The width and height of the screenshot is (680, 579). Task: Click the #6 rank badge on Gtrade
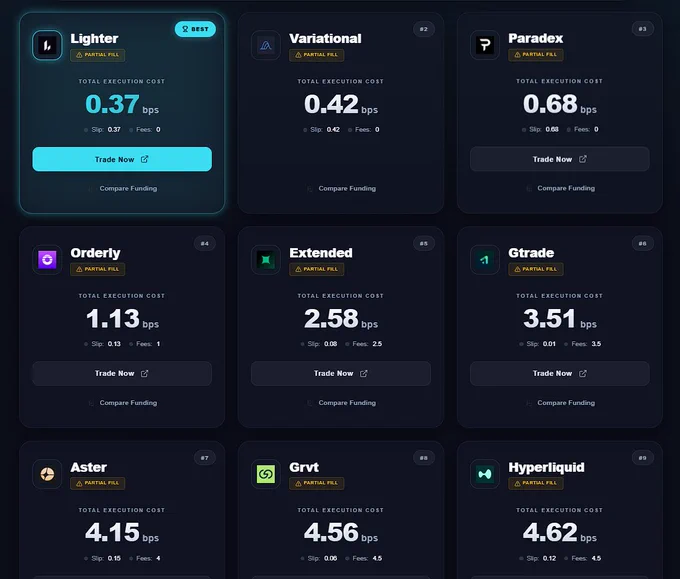pos(642,243)
